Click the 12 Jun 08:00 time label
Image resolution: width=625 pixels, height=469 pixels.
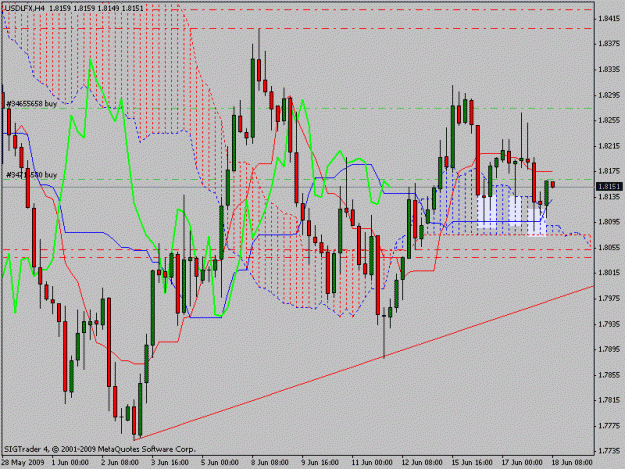pos(422,463)
